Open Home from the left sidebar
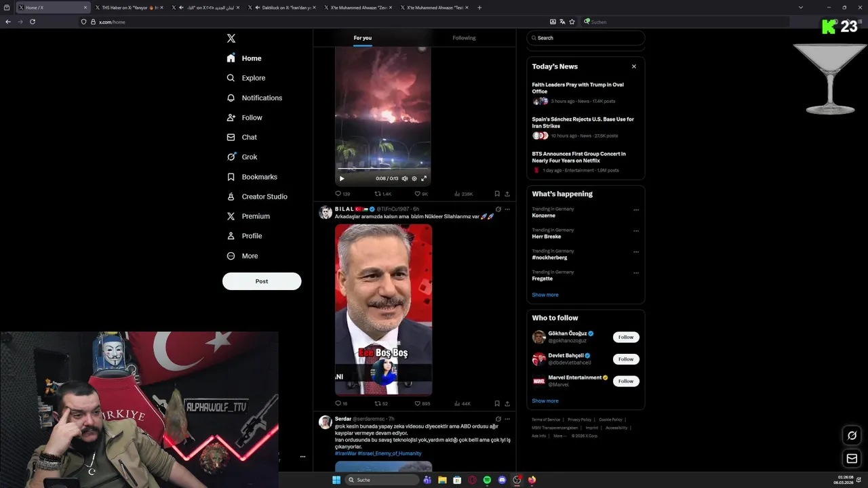 click(x=244, y=58)
